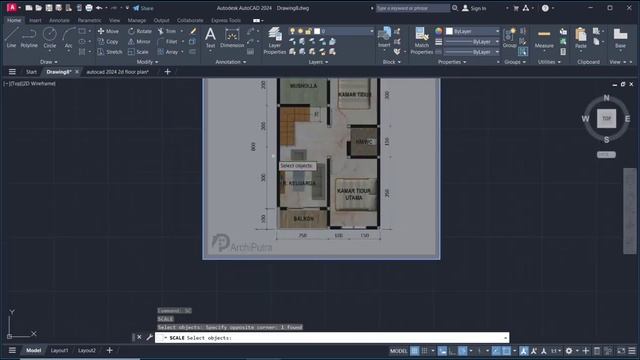Add new drawing tab with plus button

pos(167,72)
